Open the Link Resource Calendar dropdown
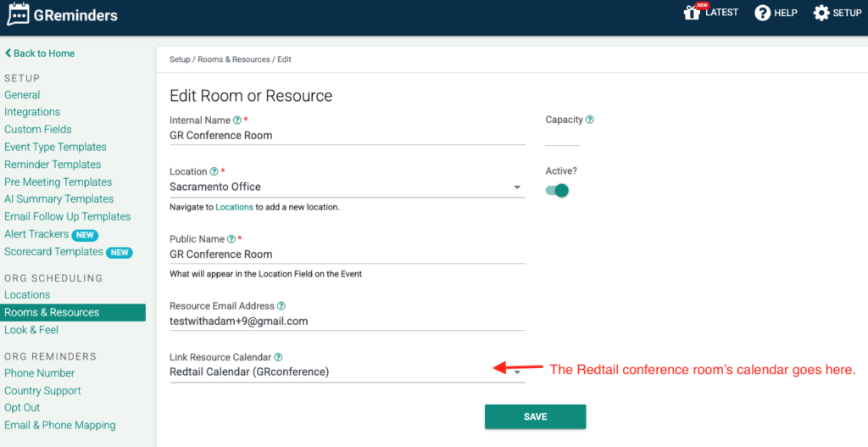This screenshot has height=447, width=868. [x=347, y=372]
